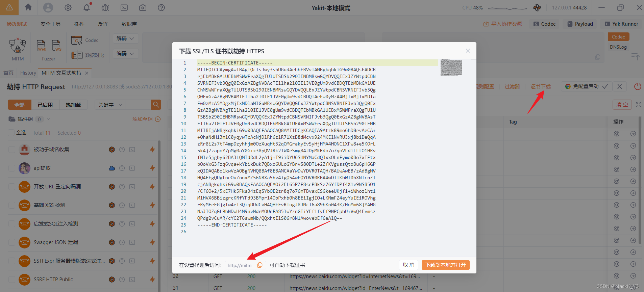Image resolution: width=644 pixels, height=292 pixels.
Task: Expand the 解码 dropdown
Action: pyautogui.click(x=125, y=38)
